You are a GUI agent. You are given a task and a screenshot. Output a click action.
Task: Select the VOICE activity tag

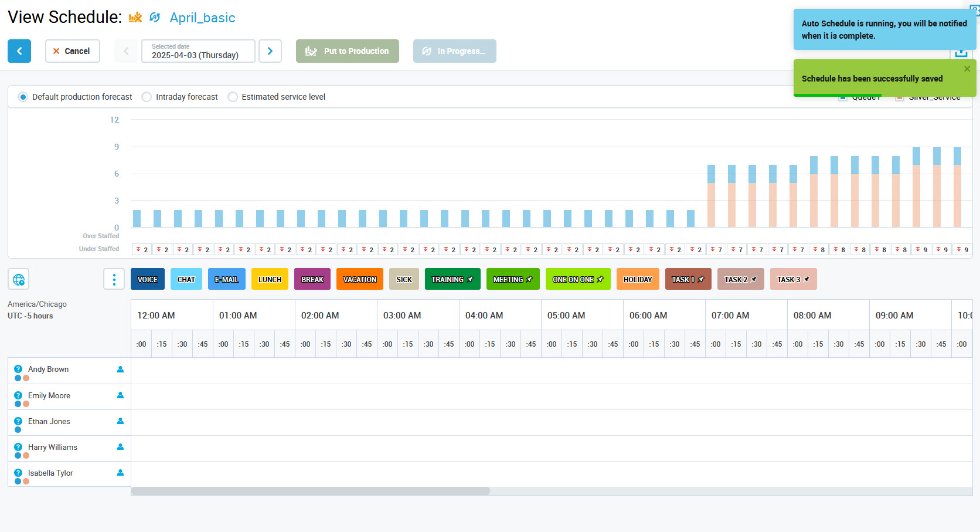click(148, 279)
